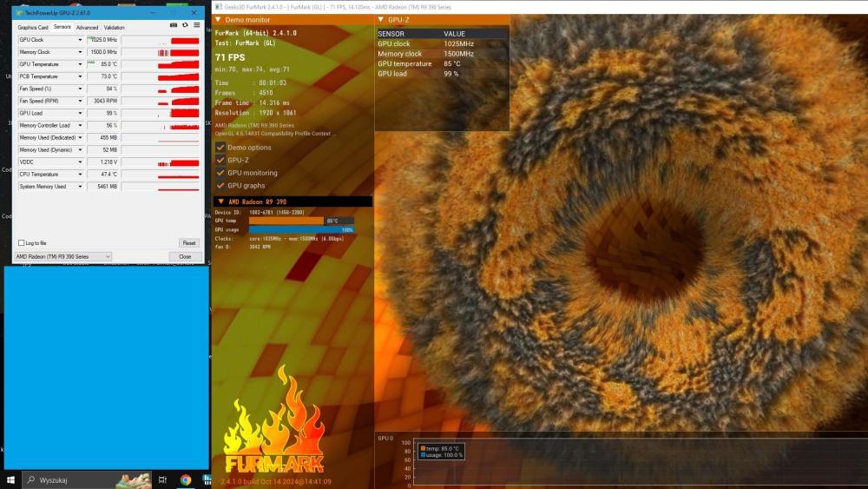Click the 1025.0 MHz GPU Clock value
This screenshot has height=489, width=868.
click(x=103, y=40)
